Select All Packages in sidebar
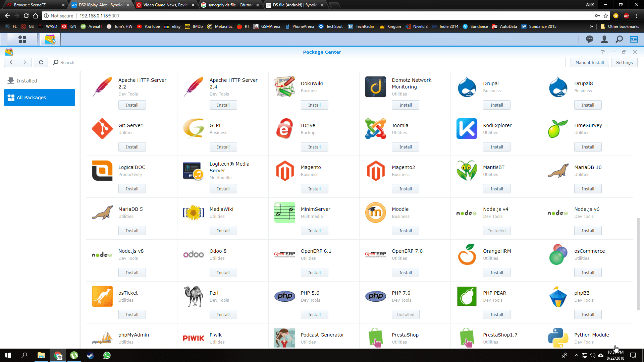644x362 pixels. (40, 98)
